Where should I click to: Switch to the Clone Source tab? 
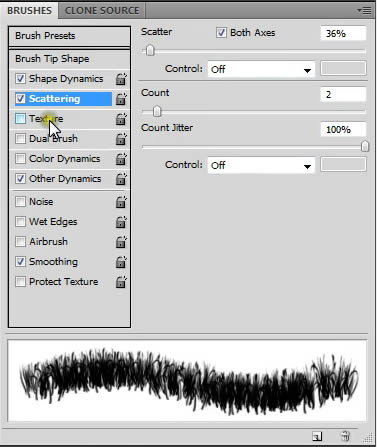(102, 11)
